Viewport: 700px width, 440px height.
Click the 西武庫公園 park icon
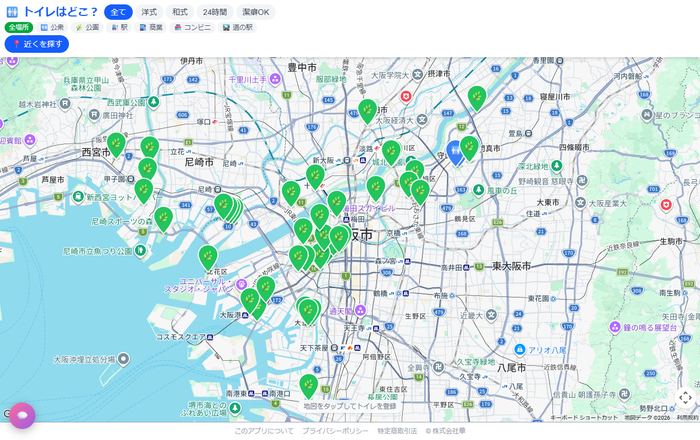point(154,102)
